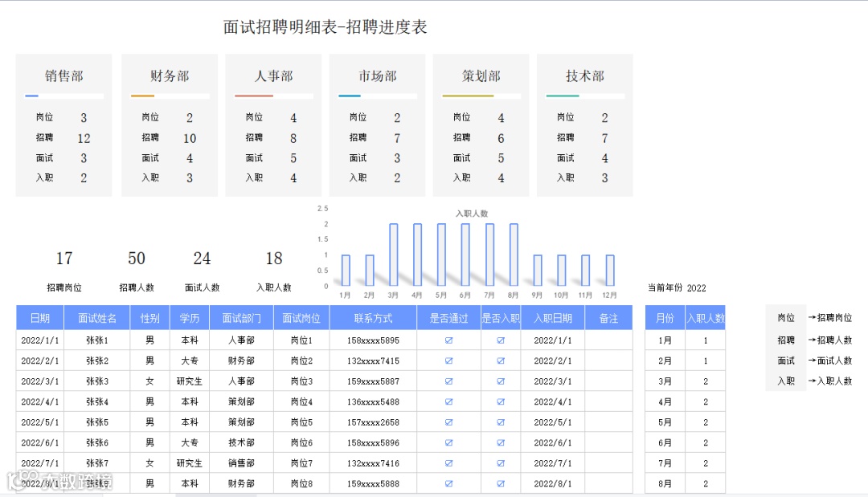
Task: Select phone cell 132xxxx7415
Action: (x=373, y=361)
